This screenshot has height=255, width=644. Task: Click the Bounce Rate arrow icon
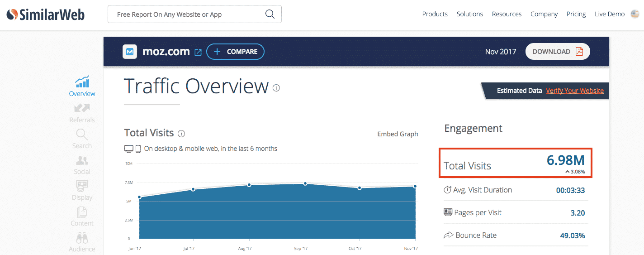pyautogui.click(x=448, y=235)
